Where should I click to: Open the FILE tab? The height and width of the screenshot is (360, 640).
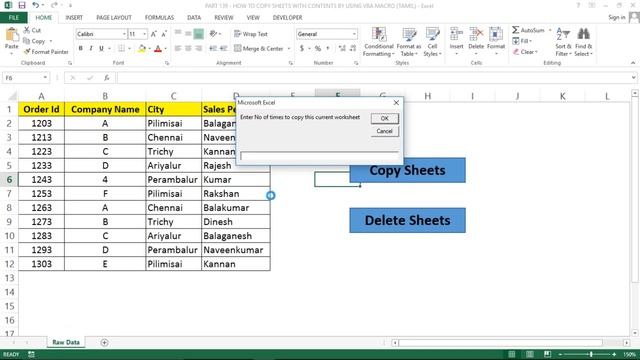coord(14,18)
